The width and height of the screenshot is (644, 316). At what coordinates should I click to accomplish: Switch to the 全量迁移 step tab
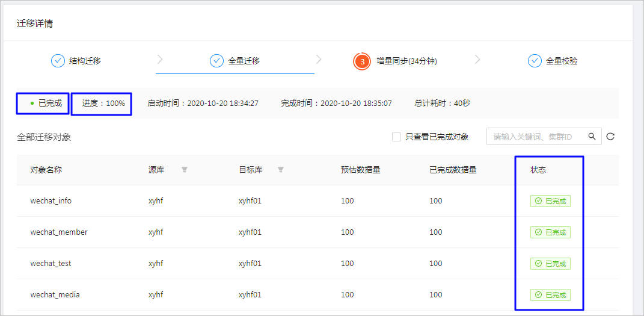(x=235, y=61)
